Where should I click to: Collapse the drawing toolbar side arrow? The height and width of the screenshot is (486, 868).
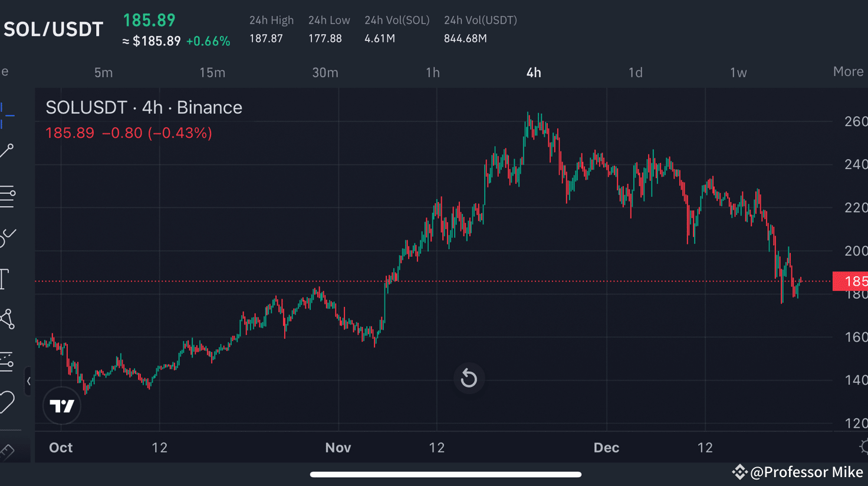(x=28, y=381)
